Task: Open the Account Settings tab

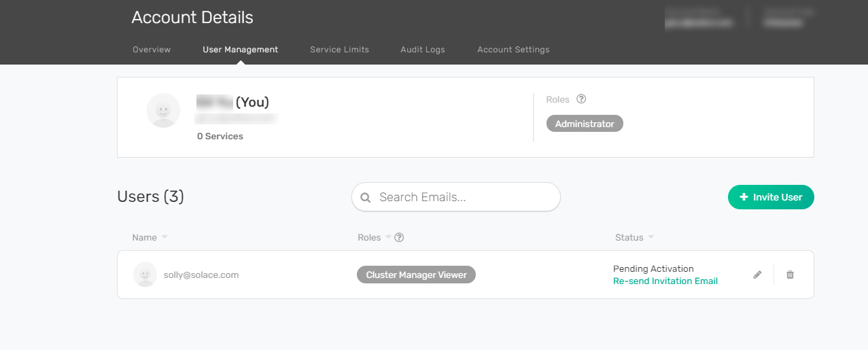Action: (x=513, y=50)
